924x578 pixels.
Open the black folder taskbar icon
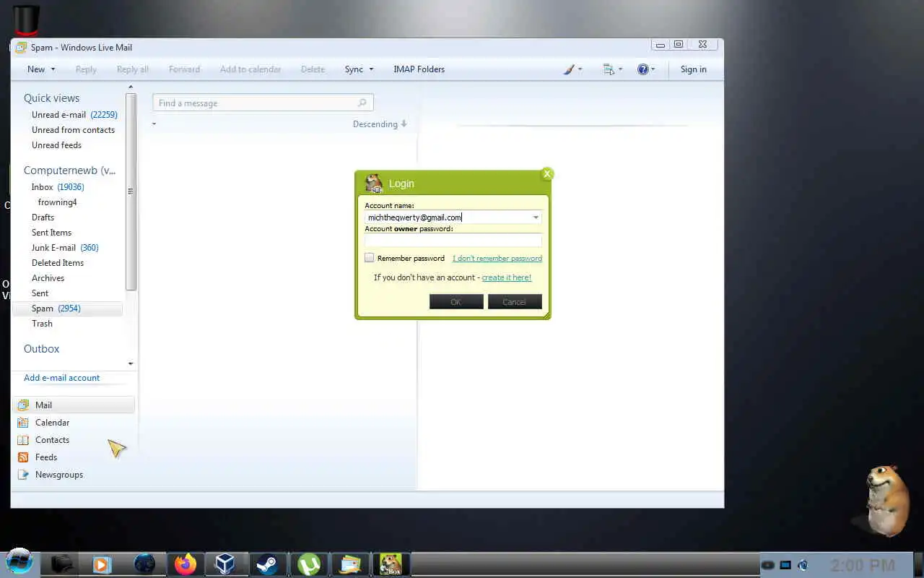[61, 564]
